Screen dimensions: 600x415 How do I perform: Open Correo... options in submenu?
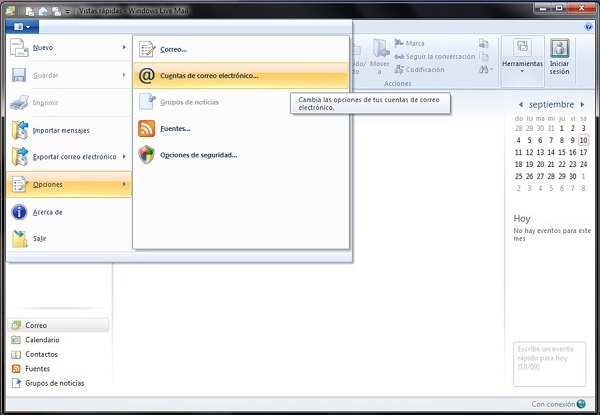coord(241,49)
